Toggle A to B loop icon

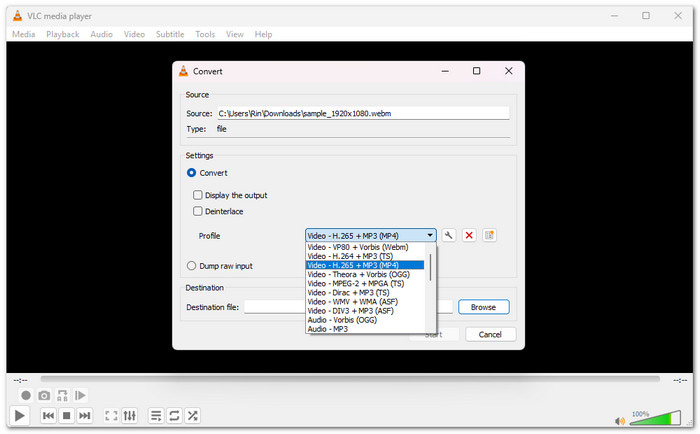pyautogui.click(x=62, y=396)
